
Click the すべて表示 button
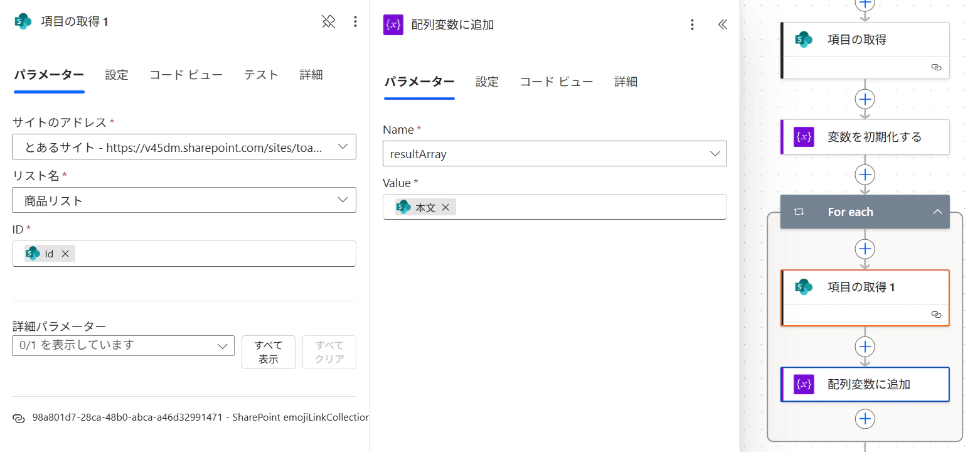269,352
